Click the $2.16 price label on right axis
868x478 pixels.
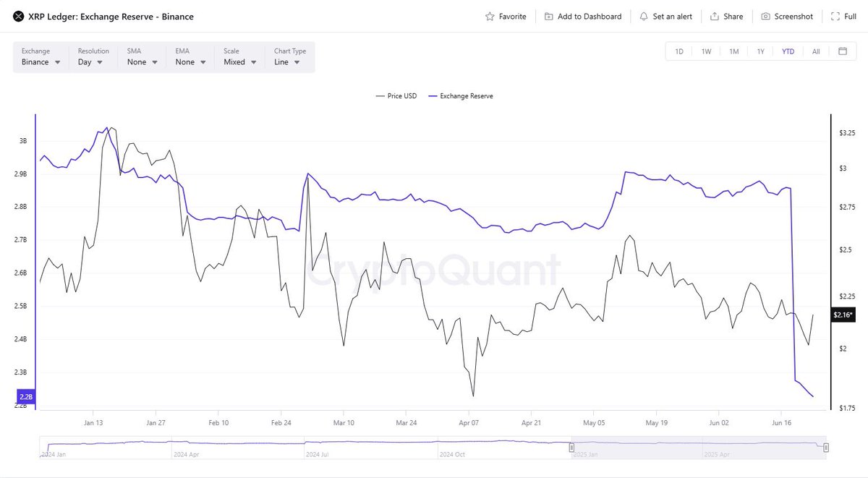[x=843, y=315]
